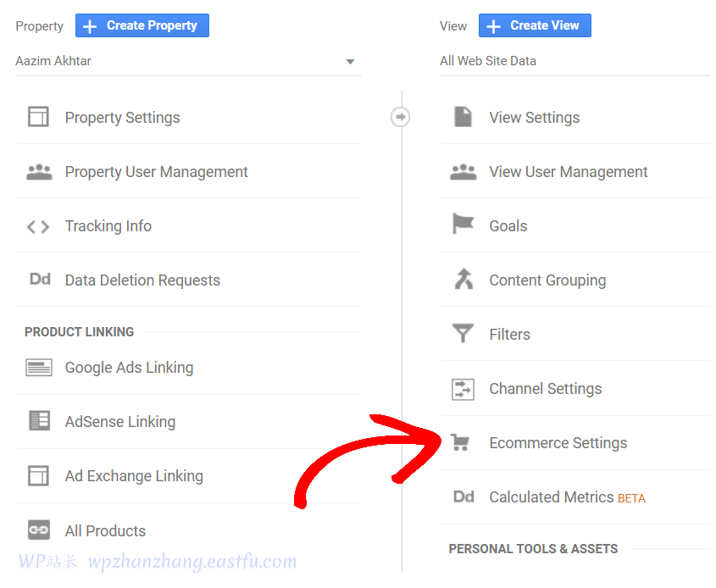Click the Ad Exchange Linking icon
The width and height of the screenshot is (716, 588).
[x=38, y=475]
